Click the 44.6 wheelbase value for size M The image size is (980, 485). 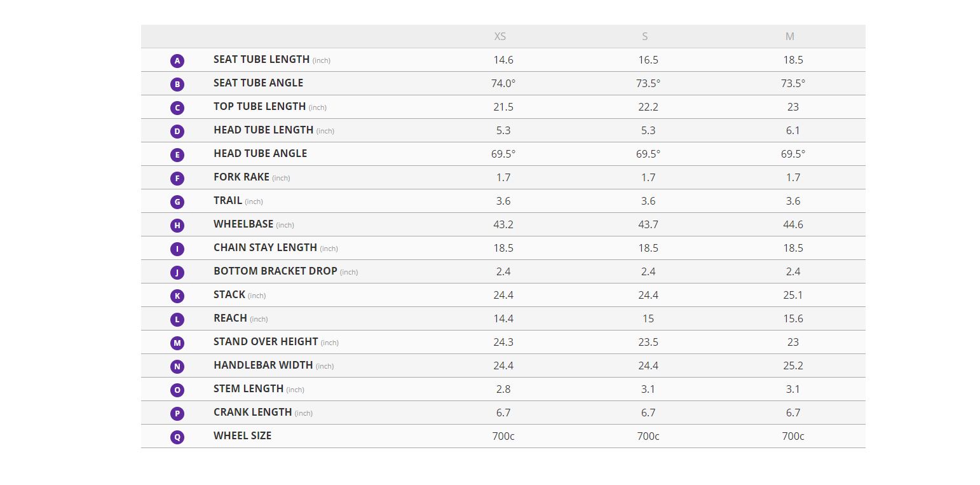(x=793, y=224)
